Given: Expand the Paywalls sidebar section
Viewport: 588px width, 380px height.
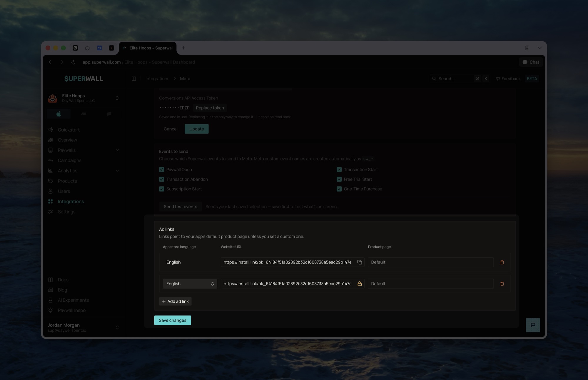Looking at the screenshot, I should 117,150.
